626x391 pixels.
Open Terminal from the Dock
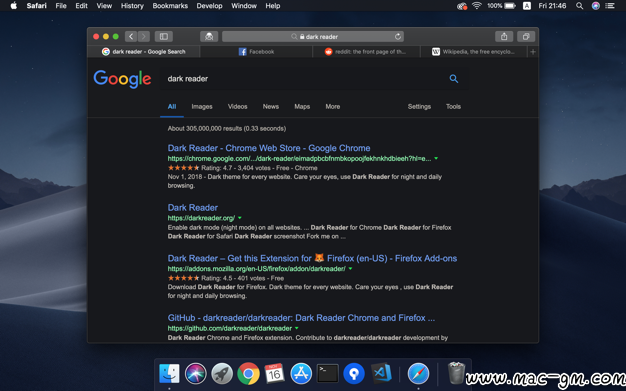coord(328,373)
